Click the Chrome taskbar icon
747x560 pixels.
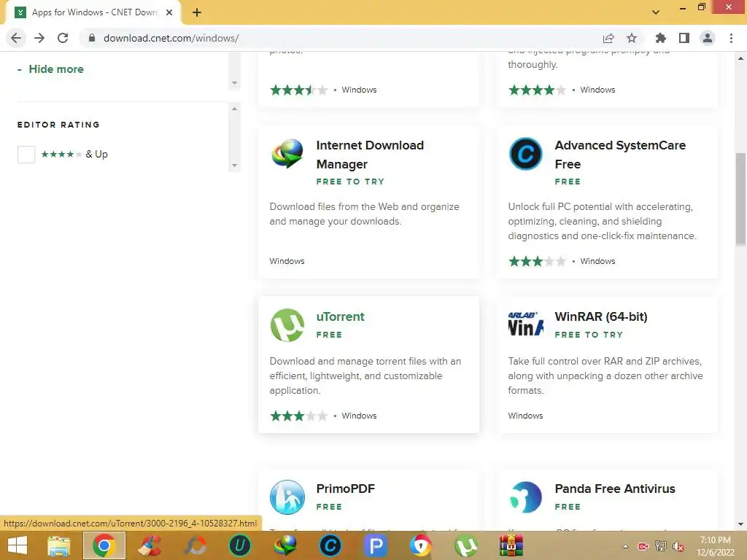point(104,545)
